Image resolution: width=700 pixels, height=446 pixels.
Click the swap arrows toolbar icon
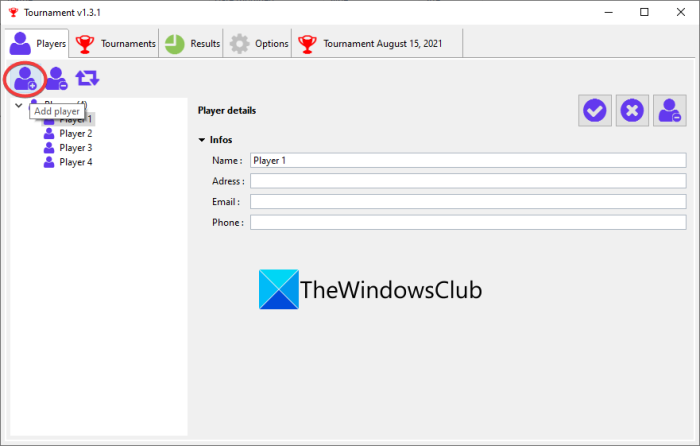87,78
